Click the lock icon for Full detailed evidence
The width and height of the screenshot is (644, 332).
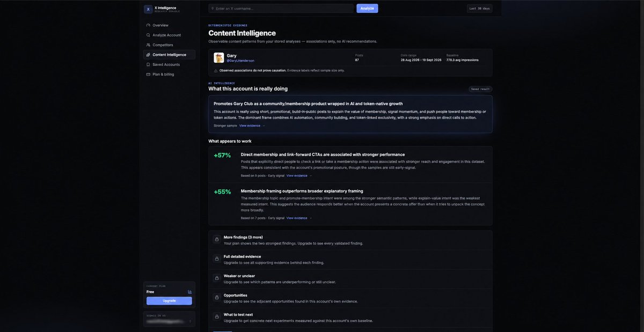click(217, 259)
